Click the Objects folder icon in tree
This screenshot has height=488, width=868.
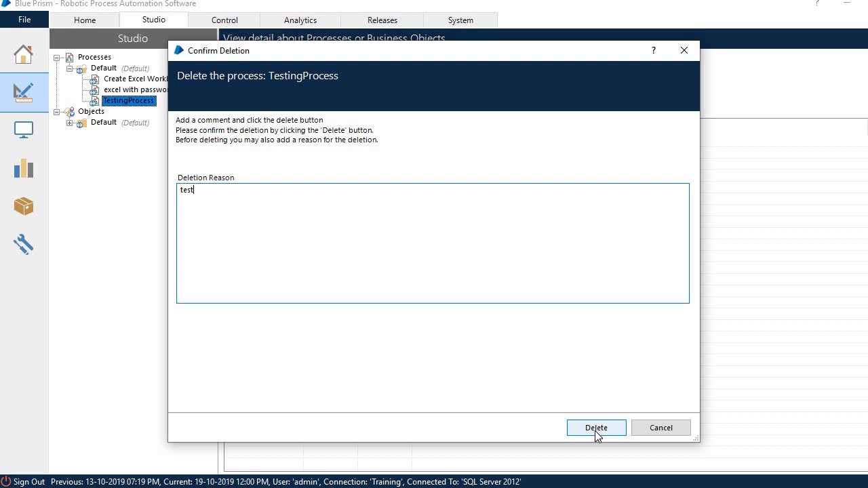[x=69, y=112]
